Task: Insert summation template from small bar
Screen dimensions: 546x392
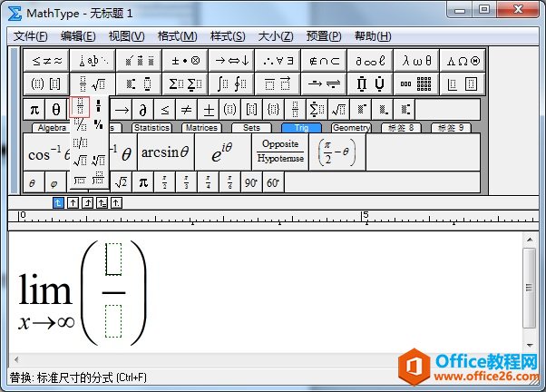Action: 317,110
